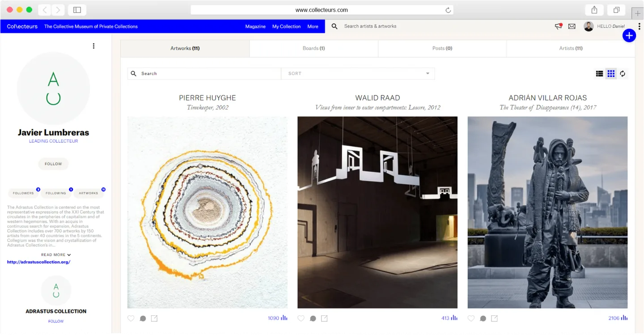
Task: Click the Safari forward button
Action: [x=58, y=10]
